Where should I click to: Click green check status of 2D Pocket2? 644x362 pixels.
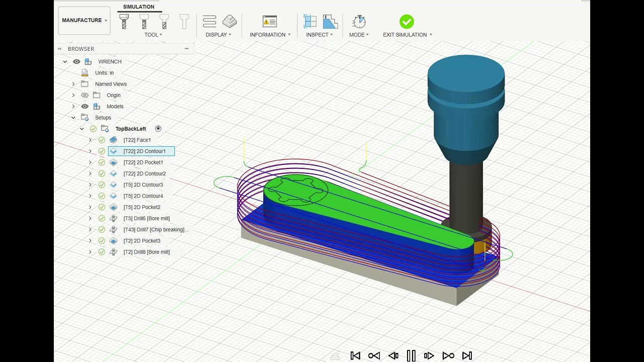click(x=102, y=207)
